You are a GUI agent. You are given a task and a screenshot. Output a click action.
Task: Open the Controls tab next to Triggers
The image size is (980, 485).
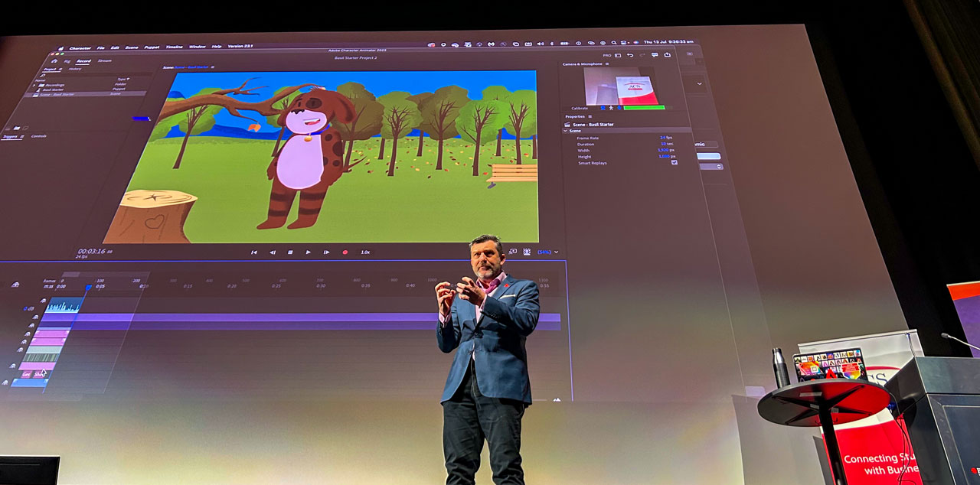(x=38, y=136)
